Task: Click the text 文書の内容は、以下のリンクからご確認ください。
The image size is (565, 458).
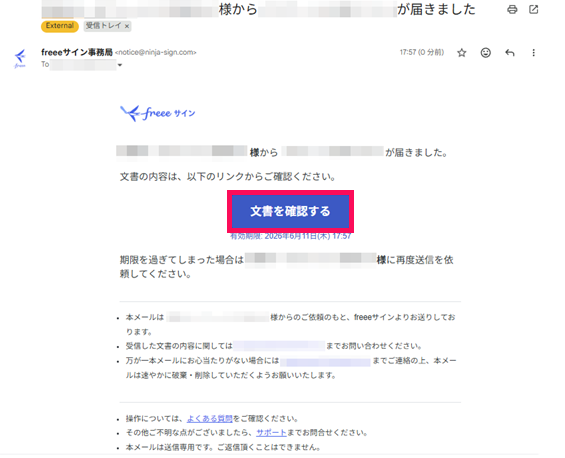Action: pos(228,177)
